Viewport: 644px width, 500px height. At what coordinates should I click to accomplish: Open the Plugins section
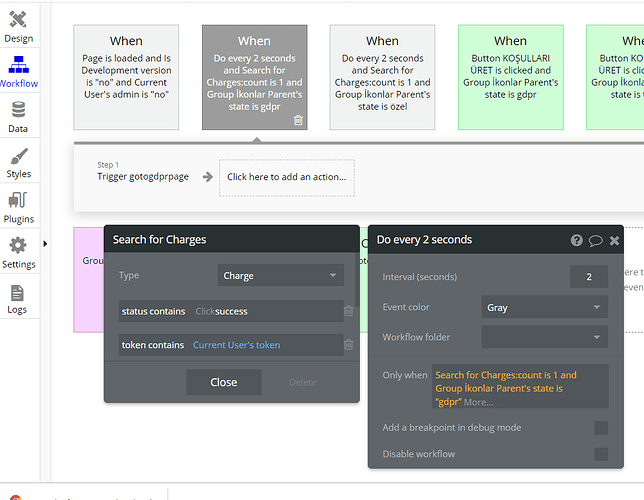(x=18, y=206)
